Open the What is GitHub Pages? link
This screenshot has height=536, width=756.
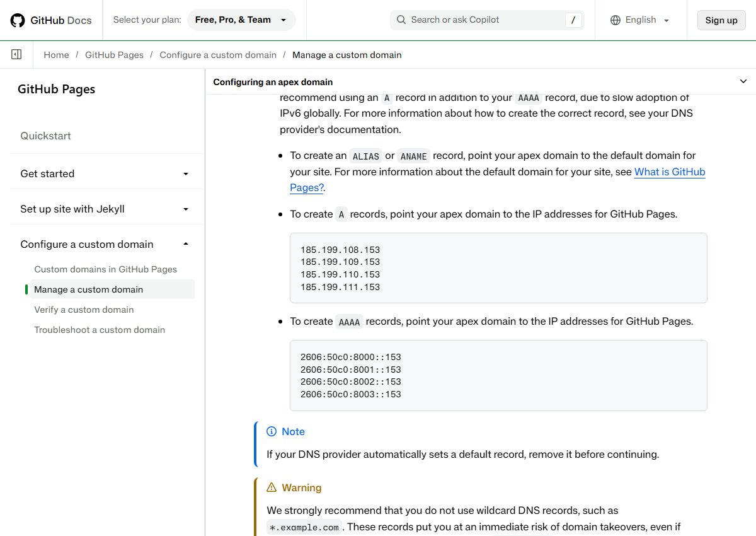coord(670,172)
